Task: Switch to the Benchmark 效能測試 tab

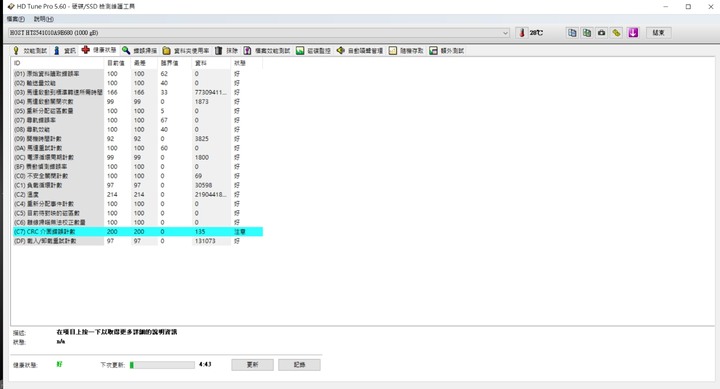Action: (30, 51)
